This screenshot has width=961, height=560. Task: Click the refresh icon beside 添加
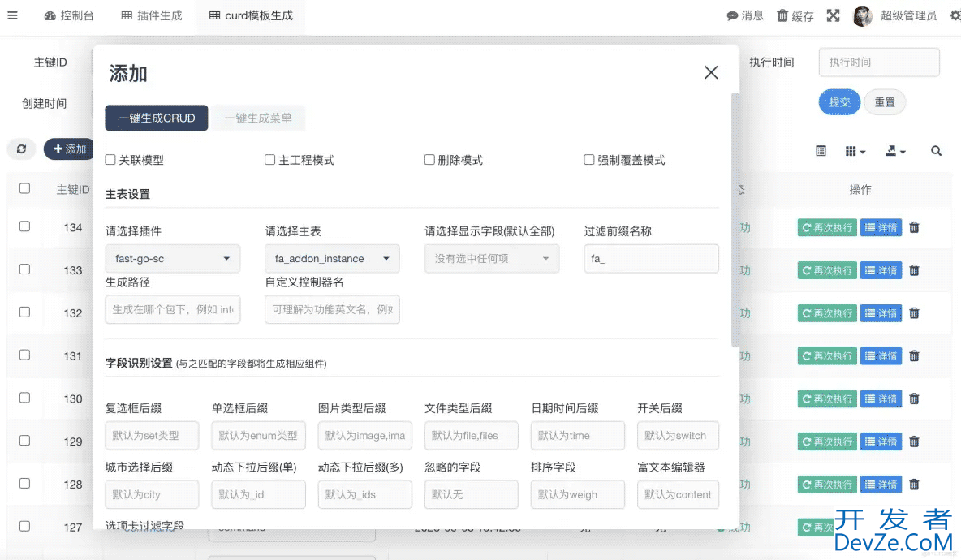pyautogui.click(x=21, y=149)
